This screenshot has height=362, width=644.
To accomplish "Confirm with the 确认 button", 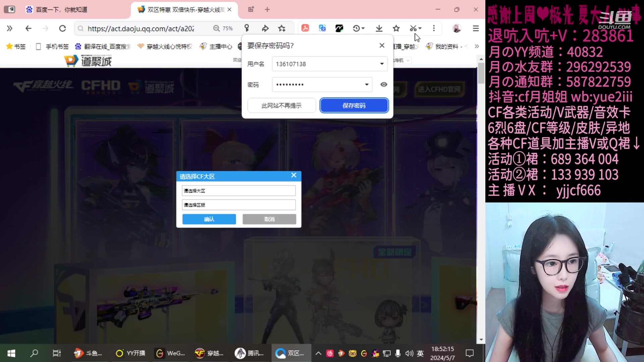I will point(209,219).
